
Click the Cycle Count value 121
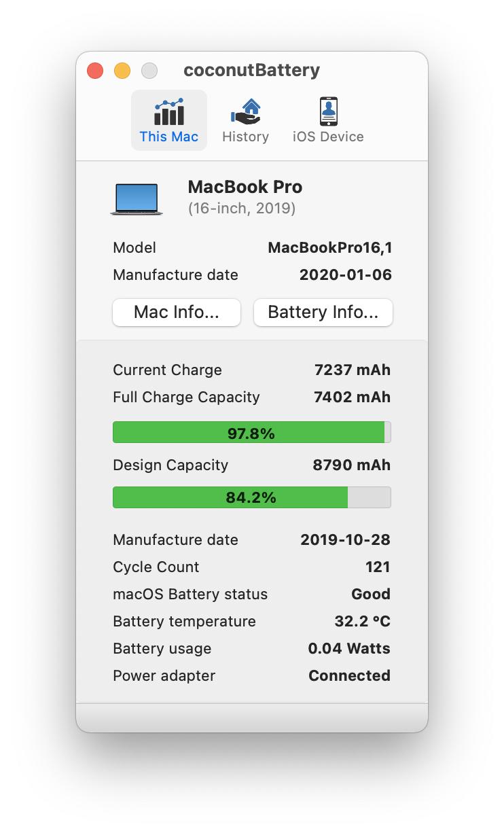tap(378, 567)
